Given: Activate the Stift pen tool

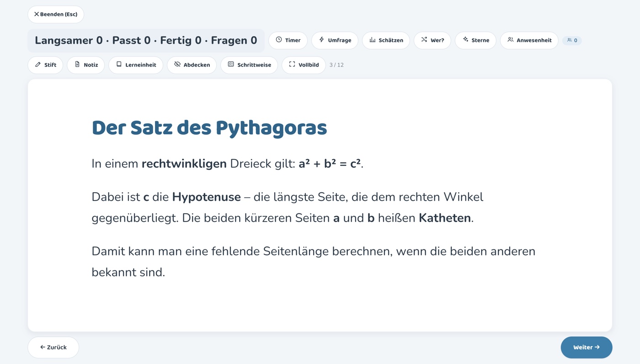Looking at the screenshot, I should click(x=45, y=65).
